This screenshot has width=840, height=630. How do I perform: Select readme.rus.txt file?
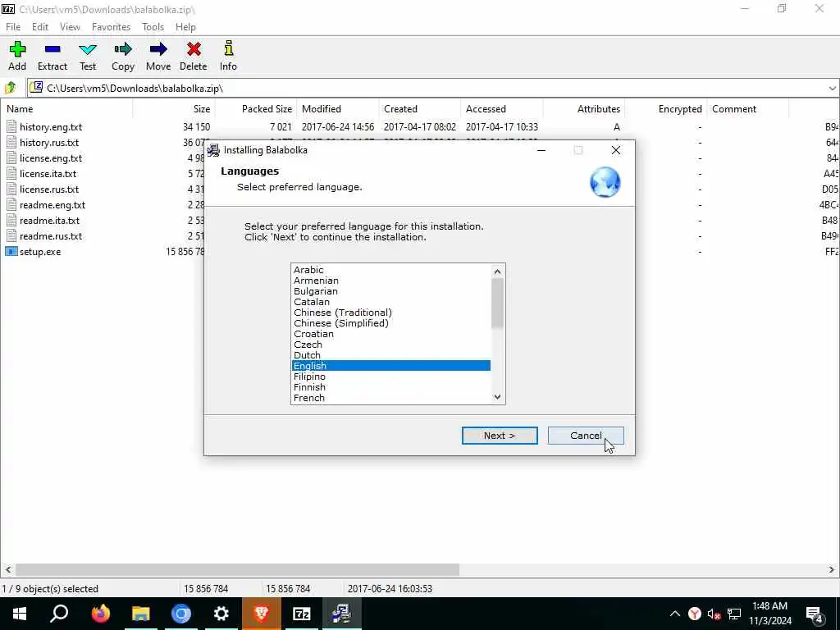coord(51,235)
